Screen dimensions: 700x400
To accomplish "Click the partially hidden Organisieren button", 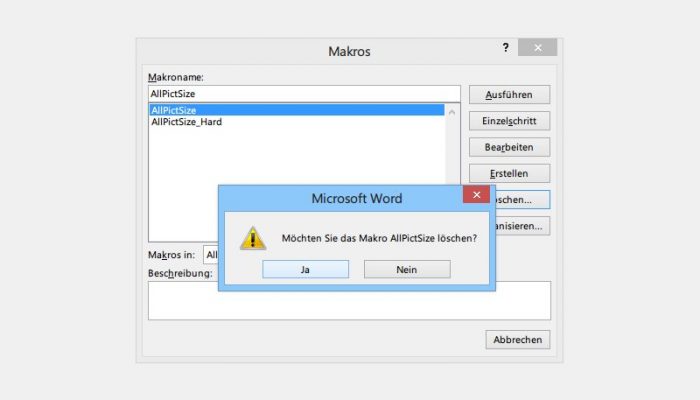I will (x=523, y=226).
